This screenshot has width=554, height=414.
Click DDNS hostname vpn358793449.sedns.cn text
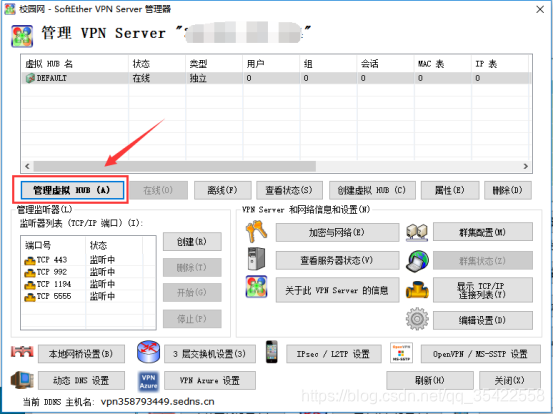click(x=158, y=402)
